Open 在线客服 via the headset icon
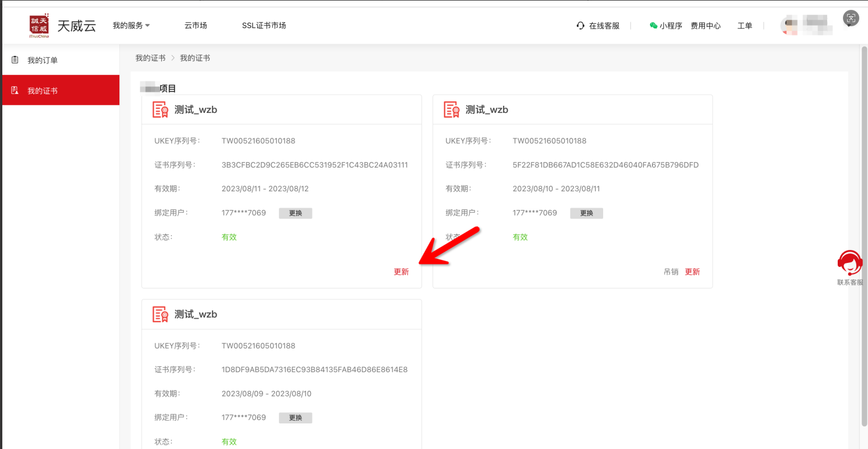The width and height of the screenshot is (868, 449). click(580, 26)
